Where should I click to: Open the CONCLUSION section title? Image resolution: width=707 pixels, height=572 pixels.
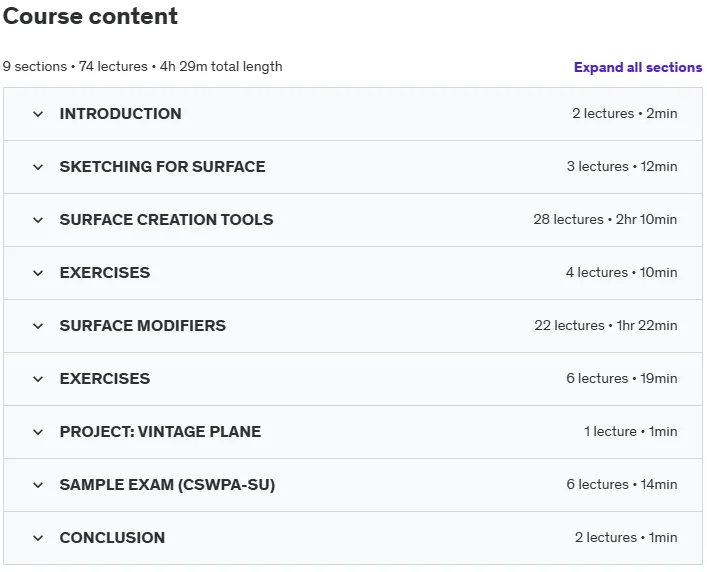(x=112, y=537)
